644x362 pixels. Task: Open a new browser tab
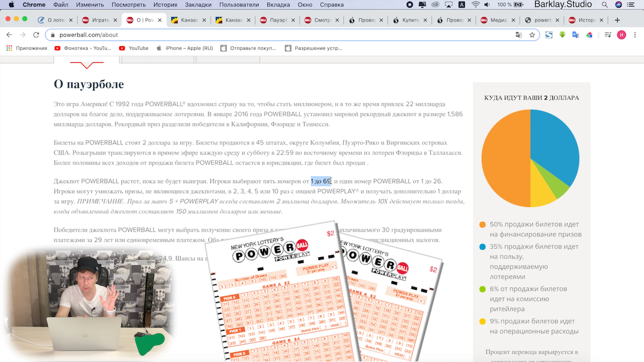pyautogui.click(x=618, y=20)
